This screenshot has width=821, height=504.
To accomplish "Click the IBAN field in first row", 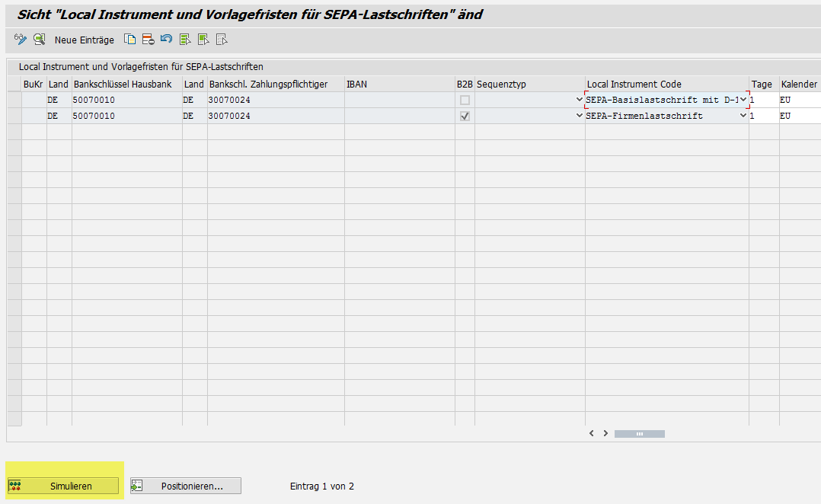I will (399, 100).
